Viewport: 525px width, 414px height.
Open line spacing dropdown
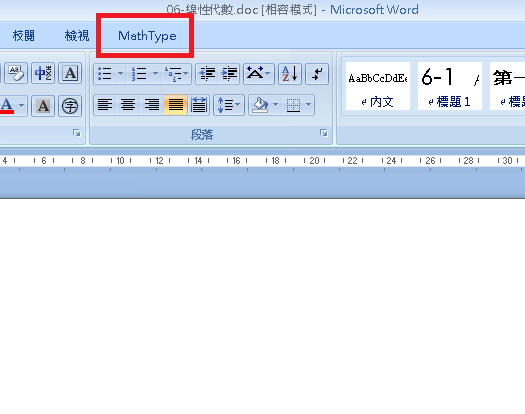coord(229,105)
